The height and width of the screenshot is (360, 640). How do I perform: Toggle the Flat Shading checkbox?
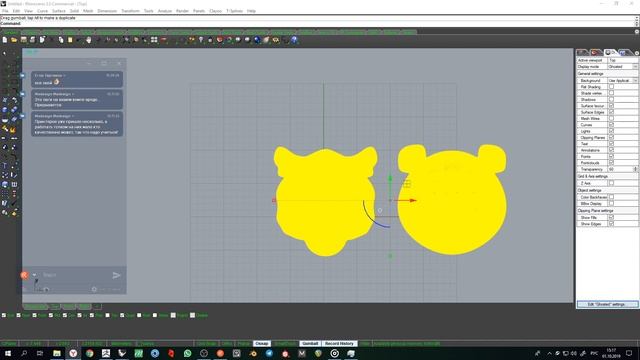(x=611, y=87)
